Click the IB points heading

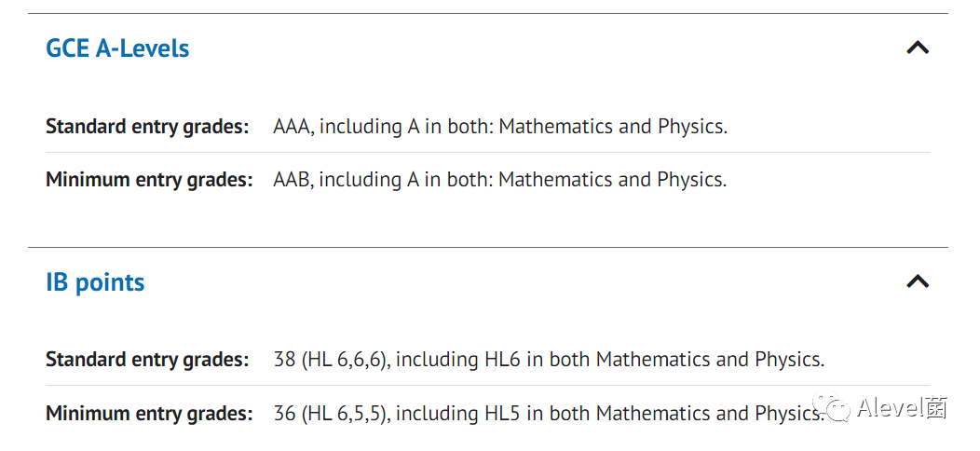pyautogui.click(x=95, y=282)
